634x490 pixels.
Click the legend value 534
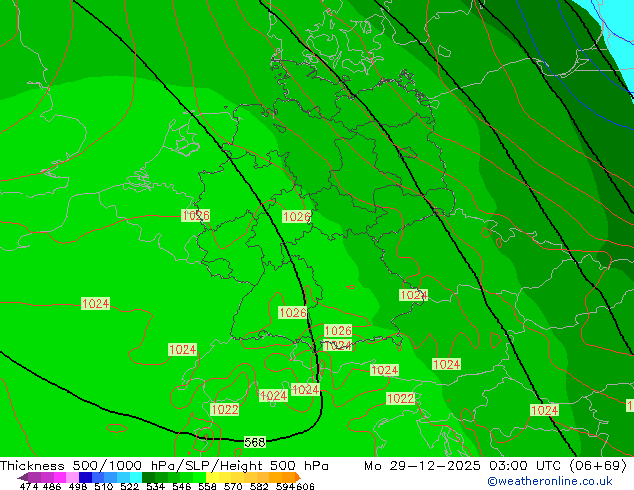pyautogui.click(x=155, y=486)
